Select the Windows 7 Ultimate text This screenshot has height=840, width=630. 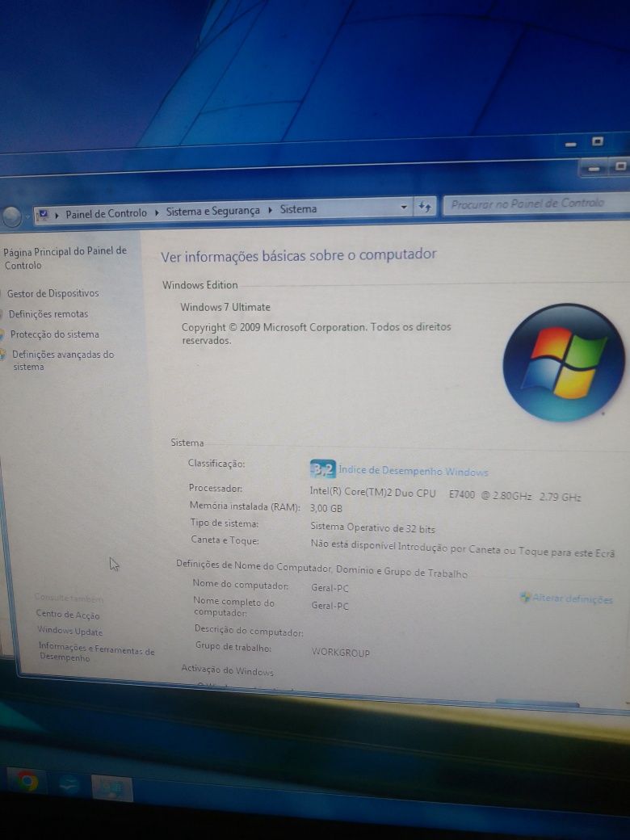pos(225,307)
